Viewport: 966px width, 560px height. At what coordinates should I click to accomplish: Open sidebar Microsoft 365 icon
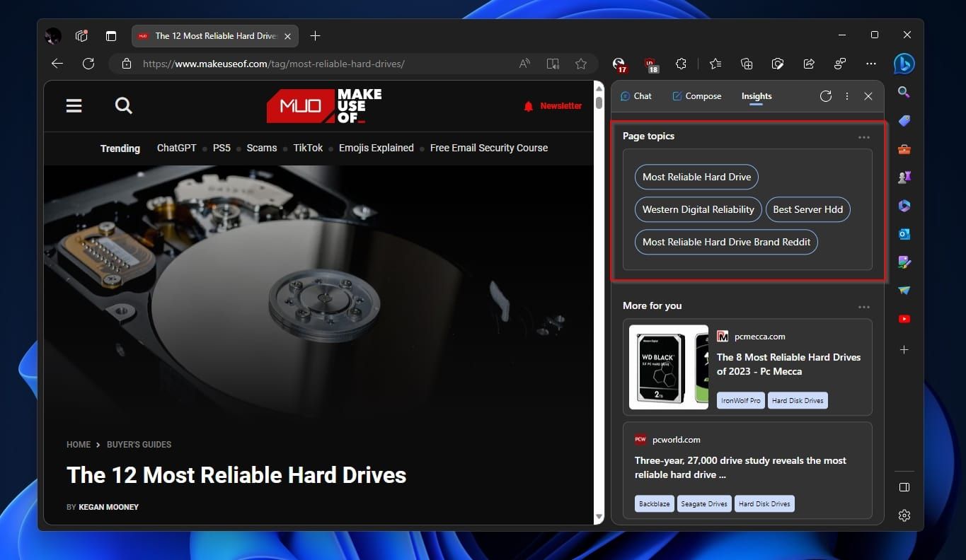click(x=904, y=206)
